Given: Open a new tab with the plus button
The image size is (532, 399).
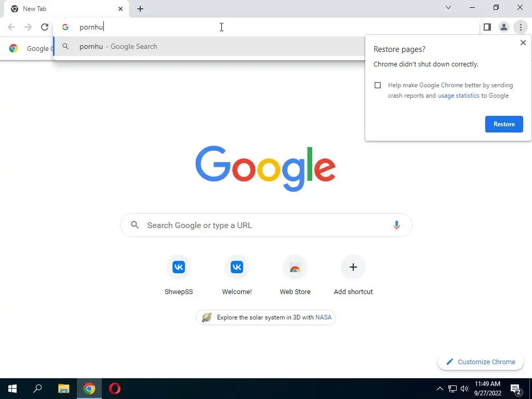Looking at the screenshot, I should pos(140,9).
